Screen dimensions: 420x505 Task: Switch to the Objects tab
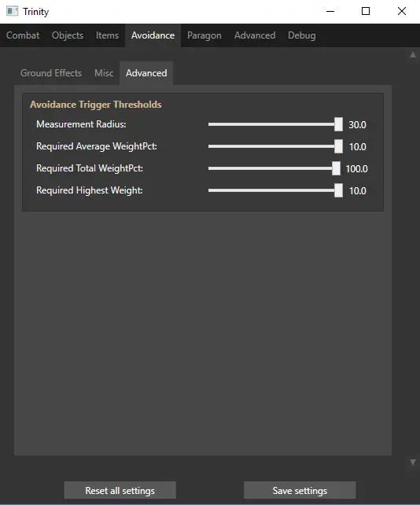(68, 35)
